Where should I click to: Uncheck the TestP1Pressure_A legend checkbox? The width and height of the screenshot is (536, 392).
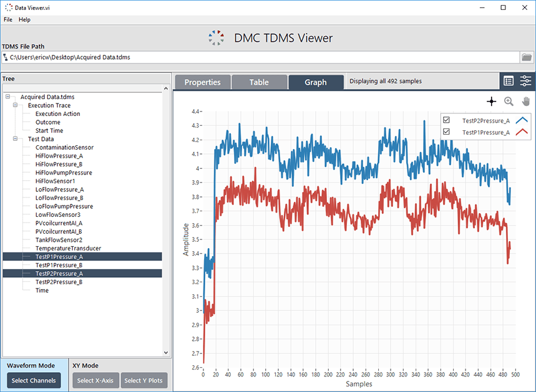pyautogui.click(x=446, y=131)
